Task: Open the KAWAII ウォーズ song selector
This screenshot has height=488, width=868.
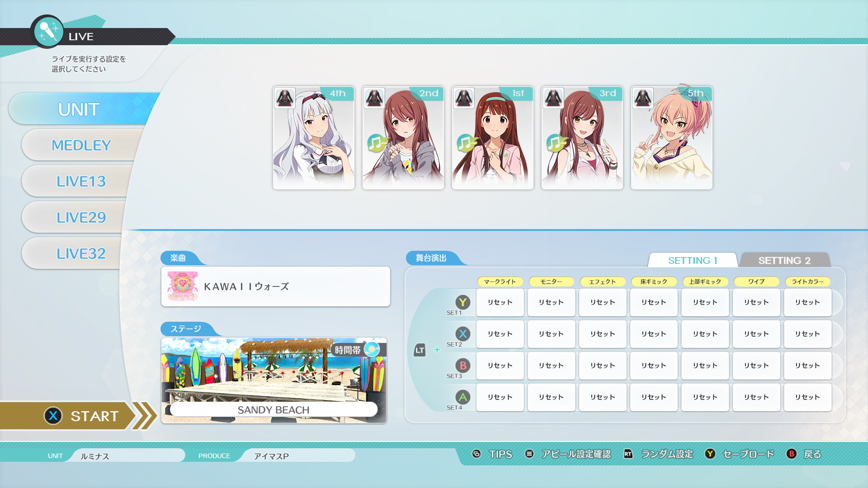Action: coord(276,286)
